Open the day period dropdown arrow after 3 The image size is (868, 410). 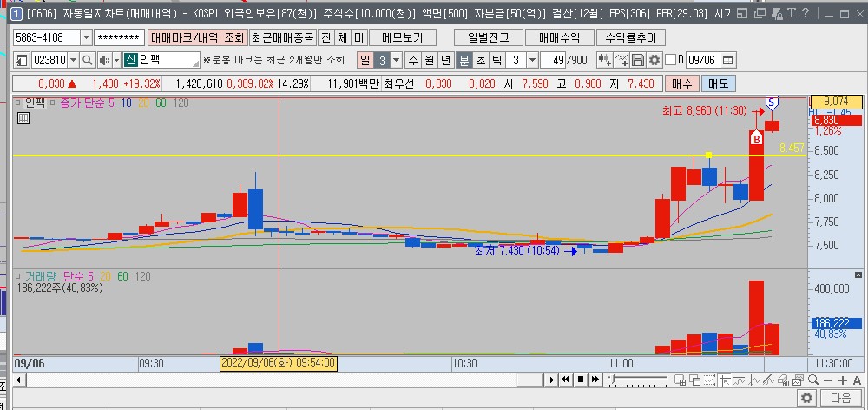[x=397, y=60]
